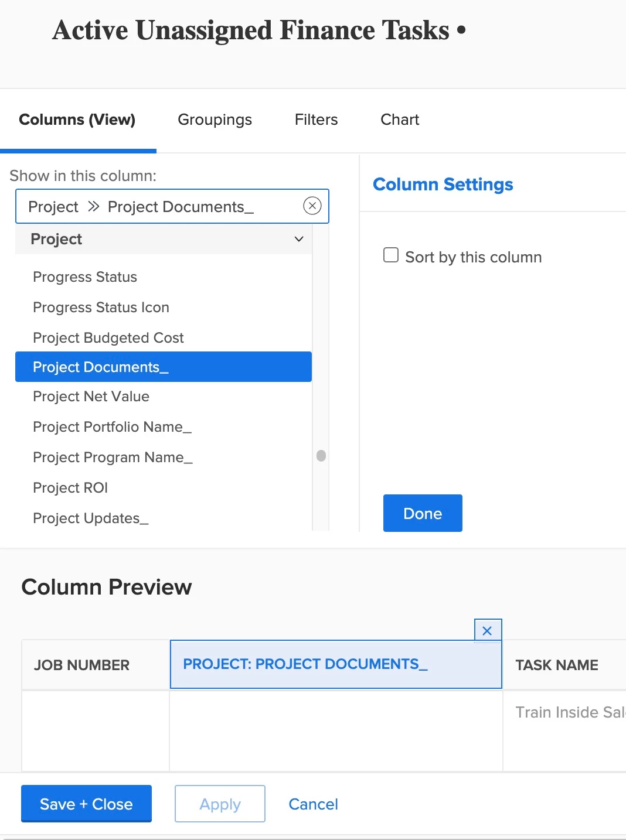Image resolution: width=626 pixels, height=840 pixels.
Task: Clear the Project Documents field selection
Action: tap(312, 206)
